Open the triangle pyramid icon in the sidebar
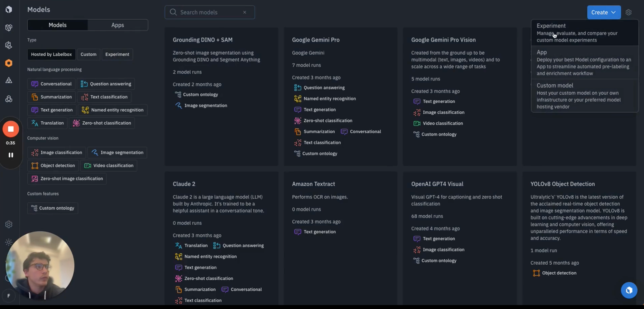The height and width of the screenshot is (309, 644). point(9,80)
